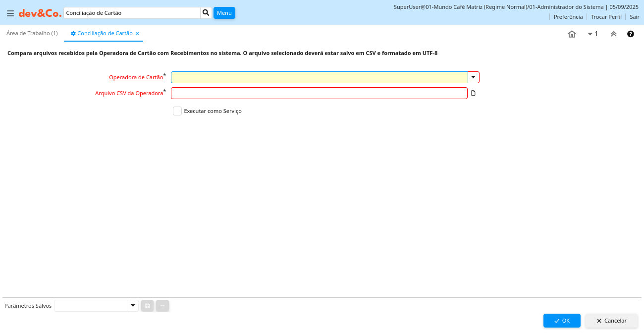This screenshot has width=644, height=334.
Task: Expand Operadora de Cartão dropdown arrow
Action: click(474, 77)
